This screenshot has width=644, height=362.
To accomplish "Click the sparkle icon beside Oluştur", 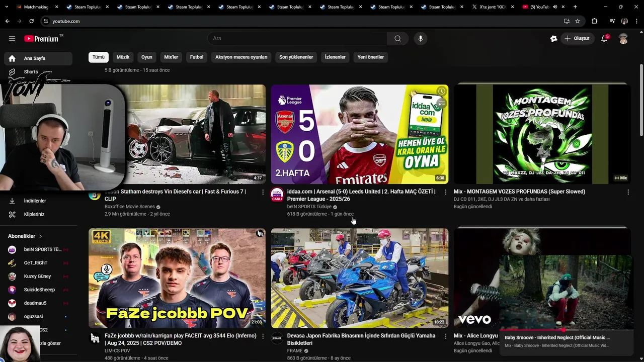I will pyautogui.click(x=553, y=38).
